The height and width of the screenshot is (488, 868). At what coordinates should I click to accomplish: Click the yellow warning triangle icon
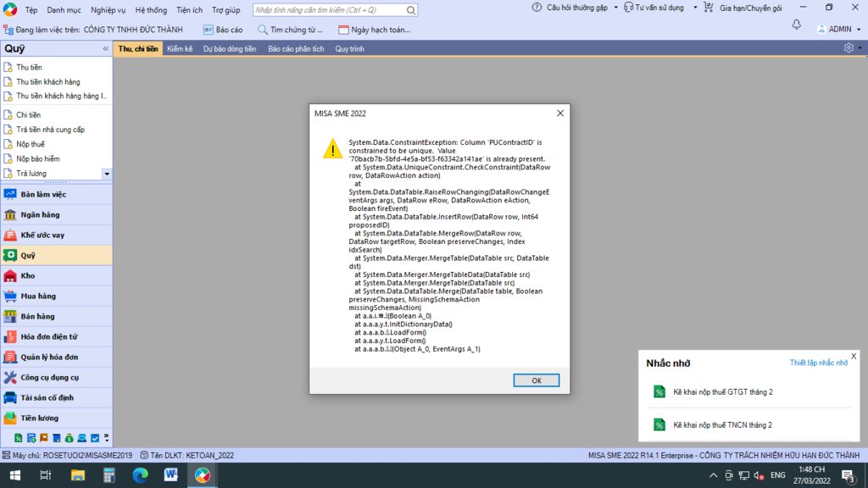[332, 148]
